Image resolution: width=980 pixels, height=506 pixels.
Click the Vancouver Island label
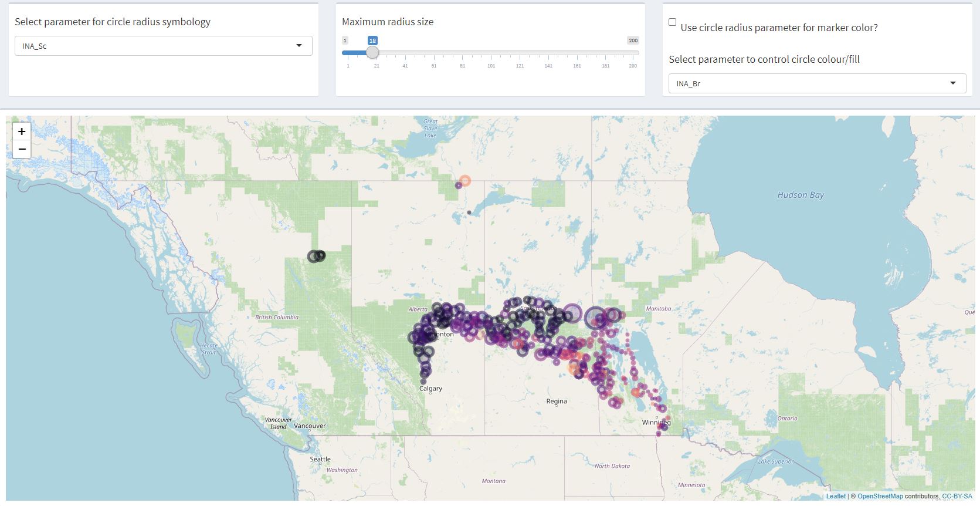pyautogui.click(x=278, y=423)
